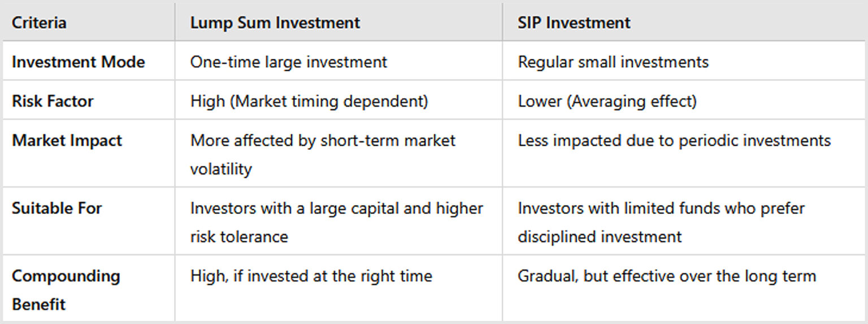
Task: Click the Criteria column header
Action: (x=39, y=23)
